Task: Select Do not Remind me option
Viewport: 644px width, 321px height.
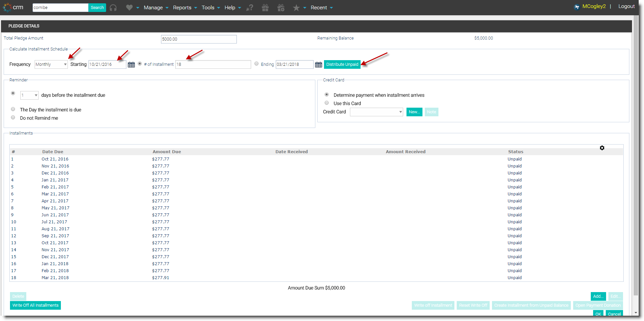Action: pos(13,117)
